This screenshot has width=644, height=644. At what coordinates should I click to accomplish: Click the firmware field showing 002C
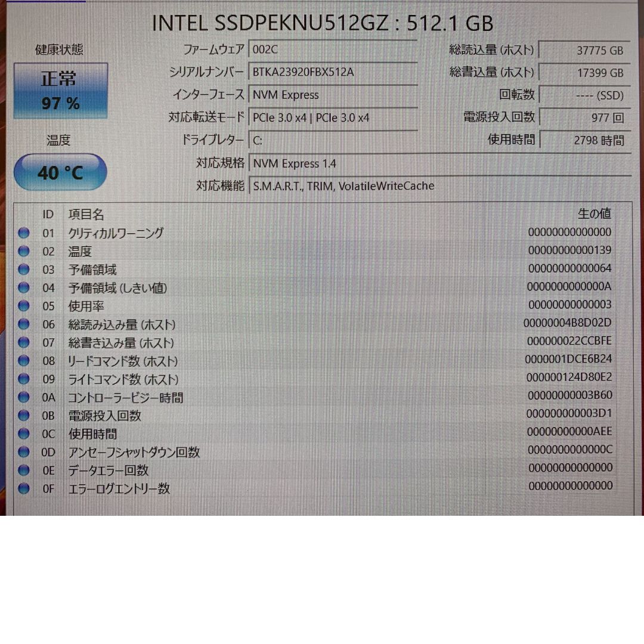coord(333,49)
